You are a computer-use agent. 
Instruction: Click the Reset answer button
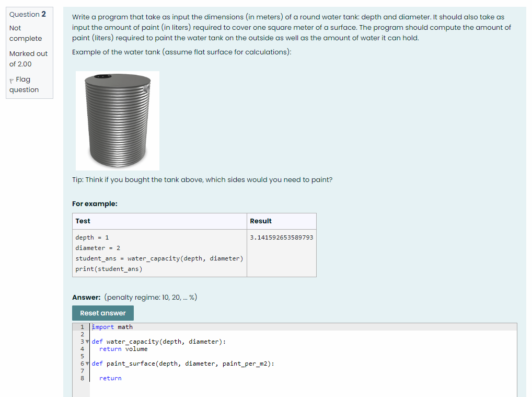(102, 313)
